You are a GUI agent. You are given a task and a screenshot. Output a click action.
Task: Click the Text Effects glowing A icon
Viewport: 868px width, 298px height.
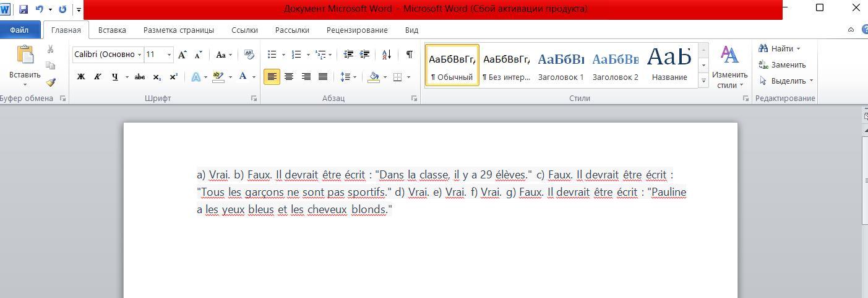[196, 77]
